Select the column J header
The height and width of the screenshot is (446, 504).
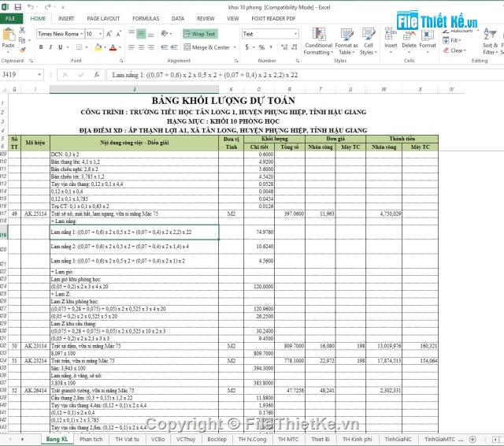coord(134,89)
